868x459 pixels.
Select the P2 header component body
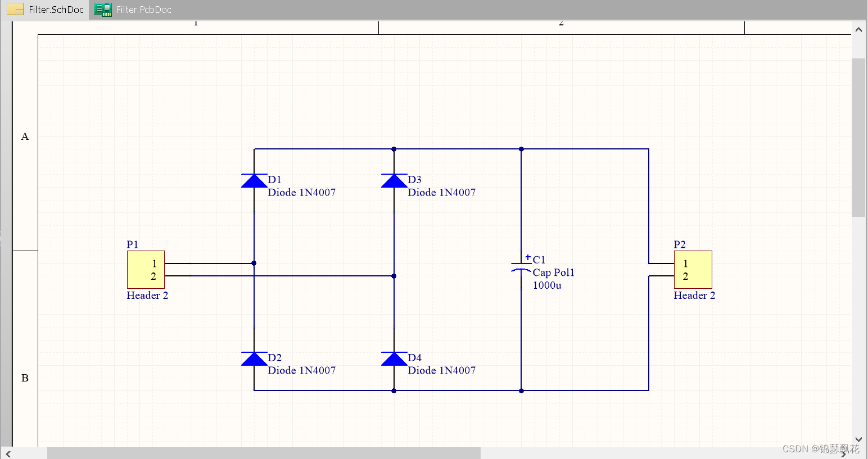693,270
